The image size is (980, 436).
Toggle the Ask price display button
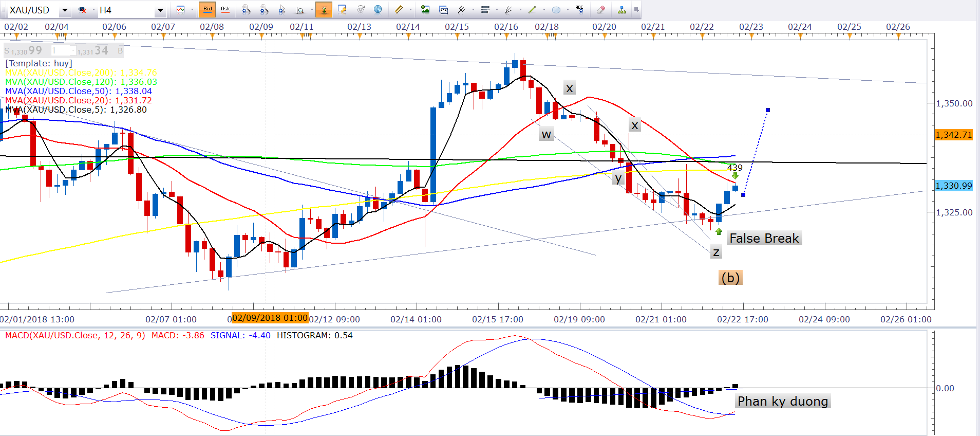tap(225, 10)
